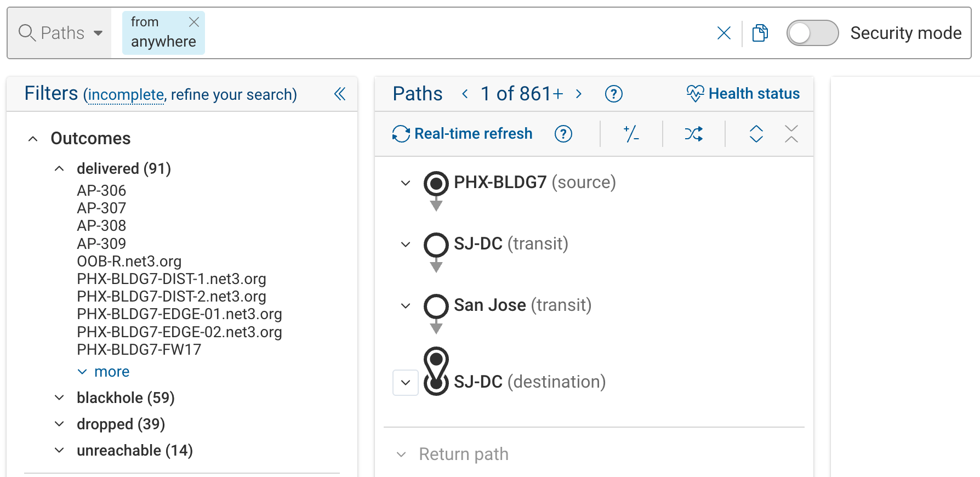
Task: Expand PHX-BLDG7 source hop
Action: click(406, 183)
